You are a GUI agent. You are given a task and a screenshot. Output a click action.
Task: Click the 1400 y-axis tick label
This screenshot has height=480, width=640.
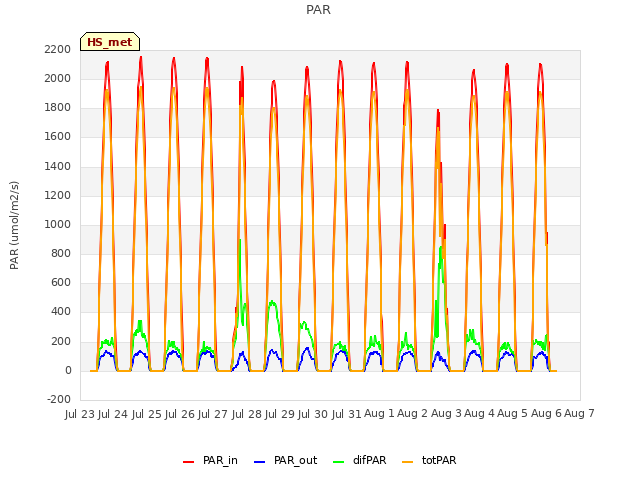(58, 167)
